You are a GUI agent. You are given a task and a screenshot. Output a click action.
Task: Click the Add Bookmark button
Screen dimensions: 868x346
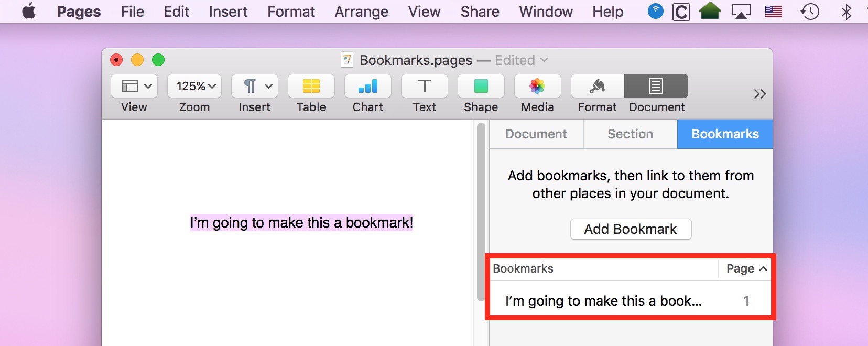point(631,229)
